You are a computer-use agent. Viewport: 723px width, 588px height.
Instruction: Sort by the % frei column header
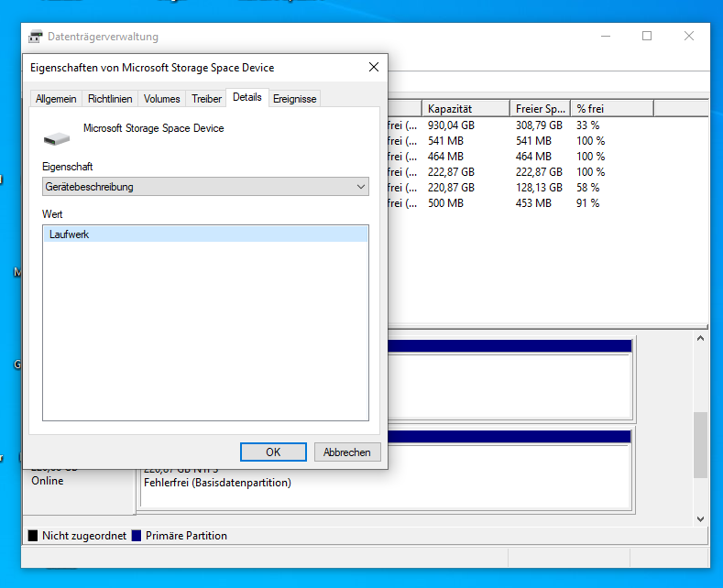[612, 109]
